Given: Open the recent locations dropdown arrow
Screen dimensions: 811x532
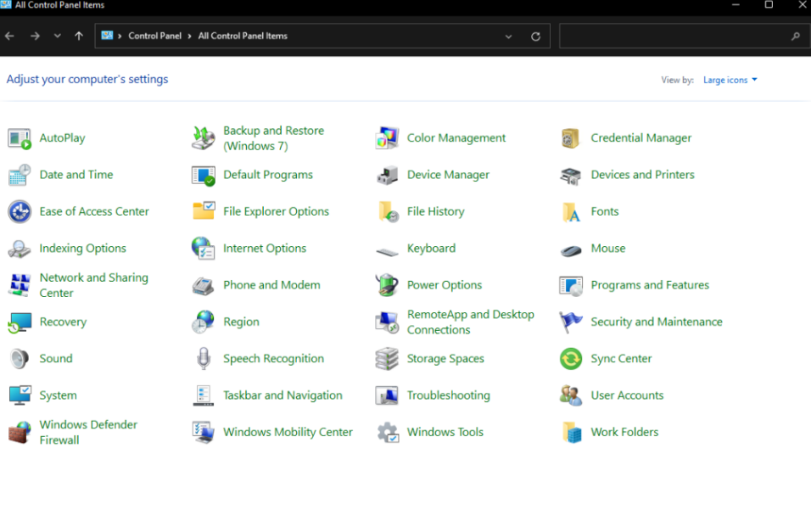Looking at the screenshot, I should pyautogui.click(x=57, y=36).
